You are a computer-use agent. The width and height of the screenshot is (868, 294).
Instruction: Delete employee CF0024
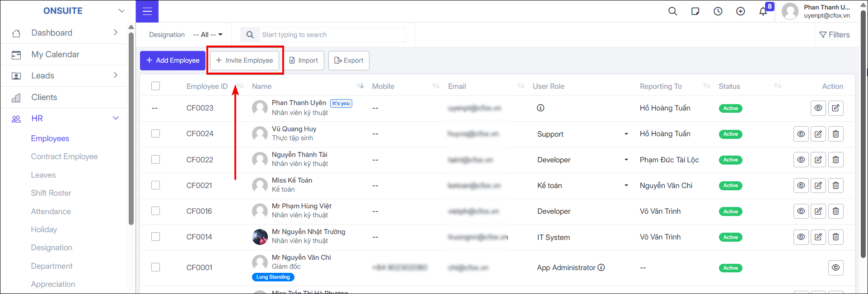coord(836,134)
